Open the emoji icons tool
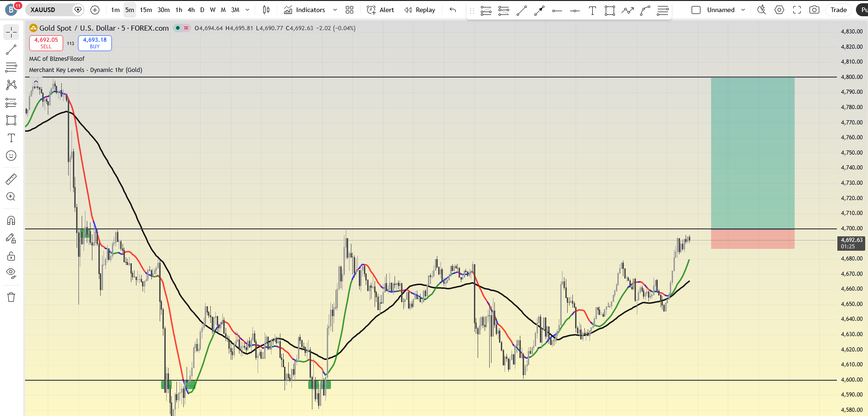 tap(11, 156)
